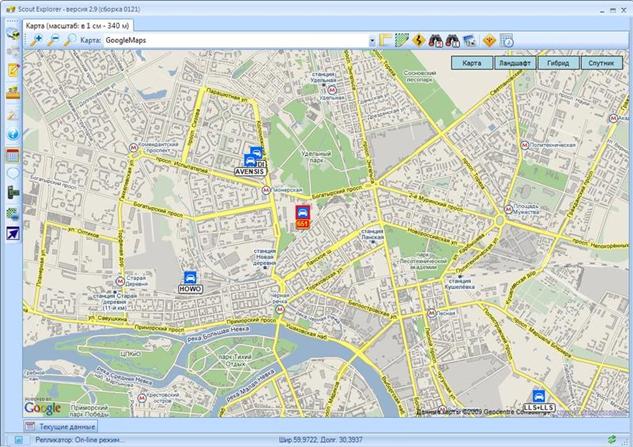Click the HOWO vehicle marker on map

point(190,281)
